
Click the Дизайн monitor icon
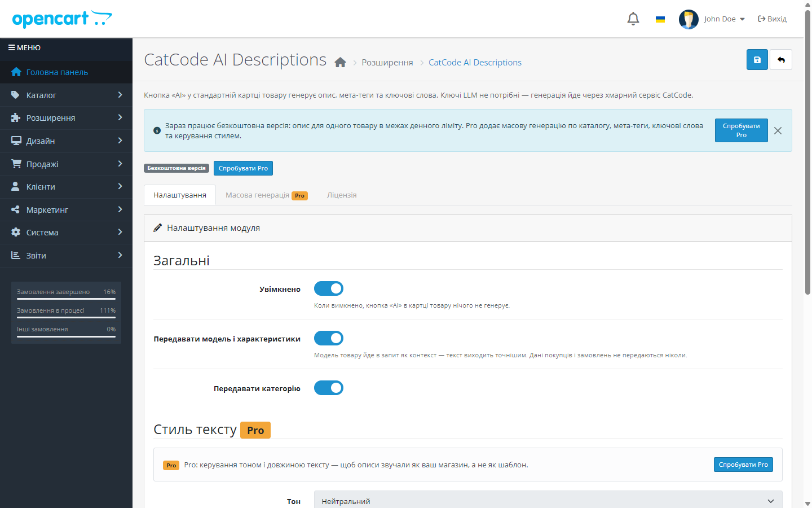(x=16, y=141)
